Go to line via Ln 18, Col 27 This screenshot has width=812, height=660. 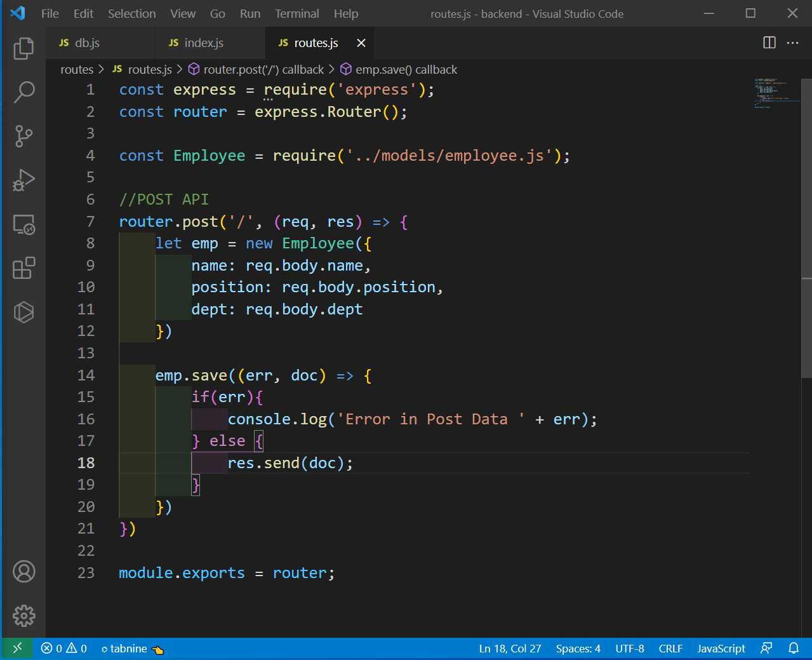510,649
